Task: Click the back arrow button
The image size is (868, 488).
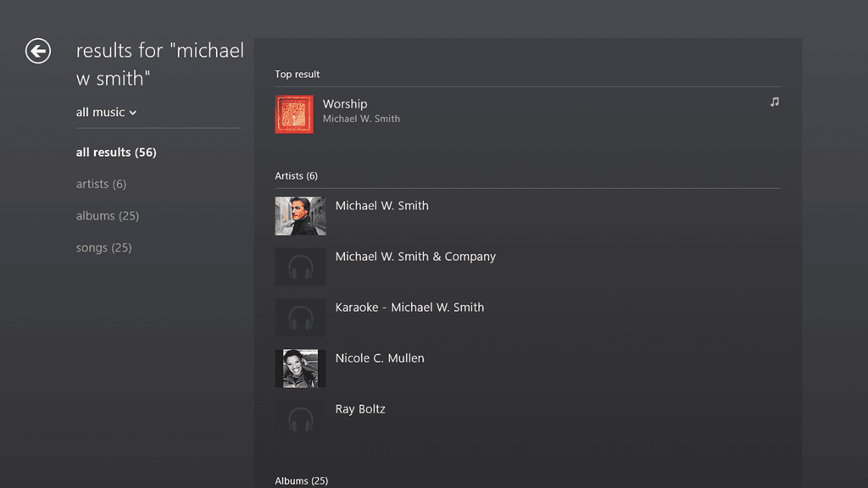Action: click(38, 52)
